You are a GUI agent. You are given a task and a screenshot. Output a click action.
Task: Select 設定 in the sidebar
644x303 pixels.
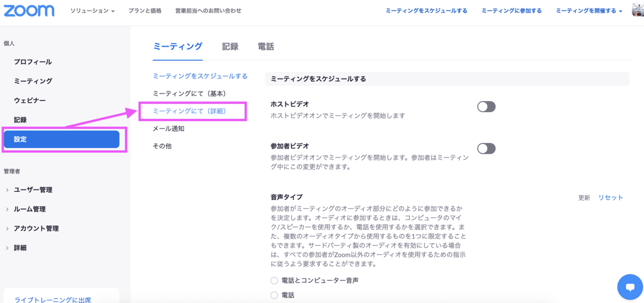coord(62,139)
